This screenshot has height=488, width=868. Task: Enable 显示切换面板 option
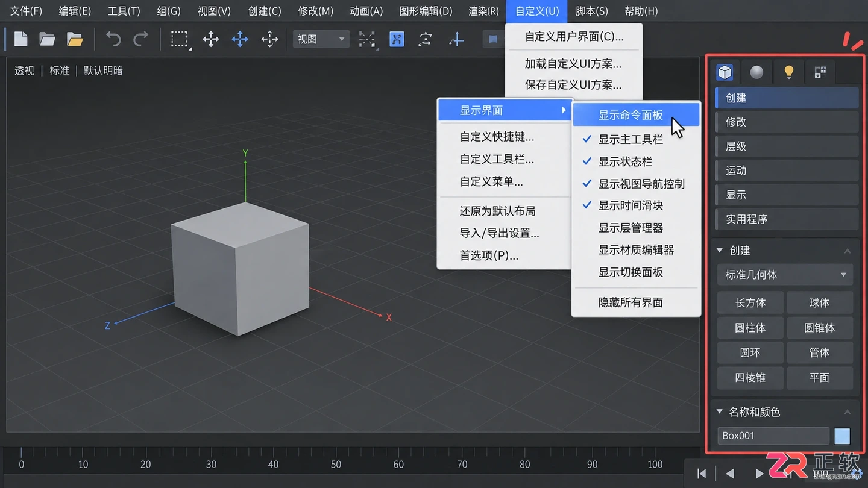tap(636, 272)
